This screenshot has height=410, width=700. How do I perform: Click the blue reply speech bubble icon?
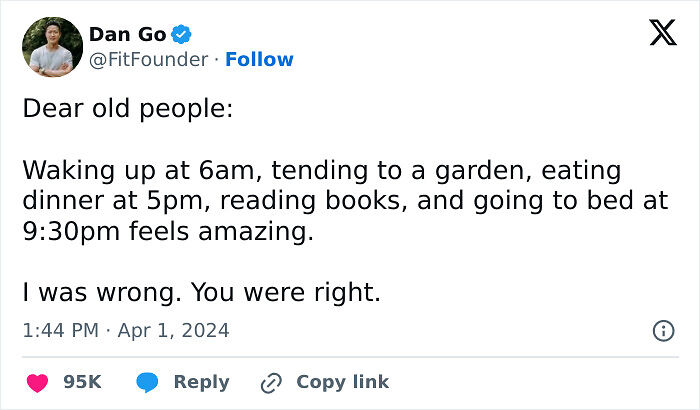point(148,382)
